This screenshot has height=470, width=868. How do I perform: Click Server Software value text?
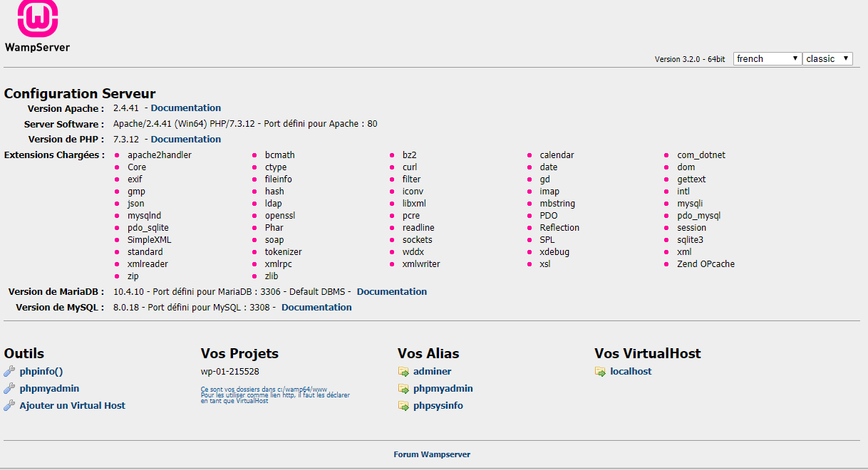(x=245, y=124)
